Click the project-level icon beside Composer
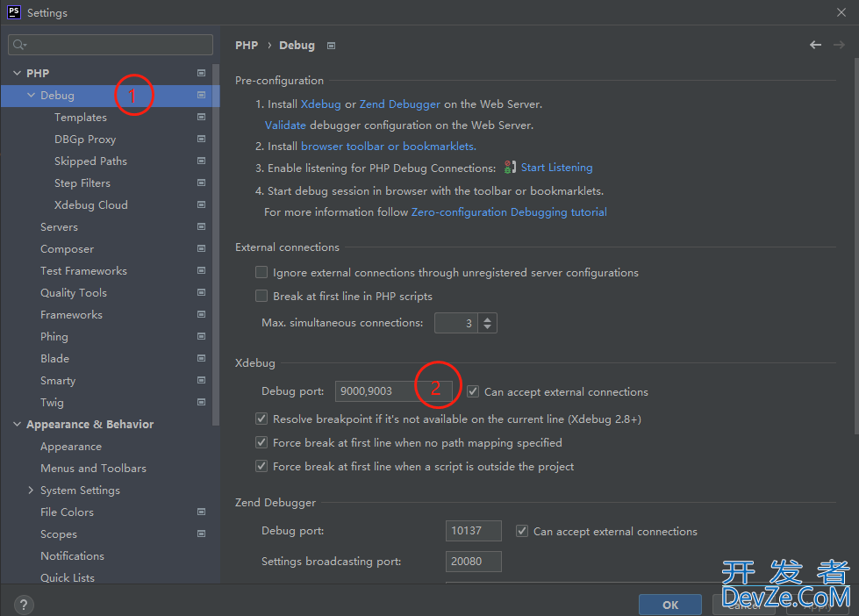The width and height of the screenshot is (859, 616). tap(201, 248)
